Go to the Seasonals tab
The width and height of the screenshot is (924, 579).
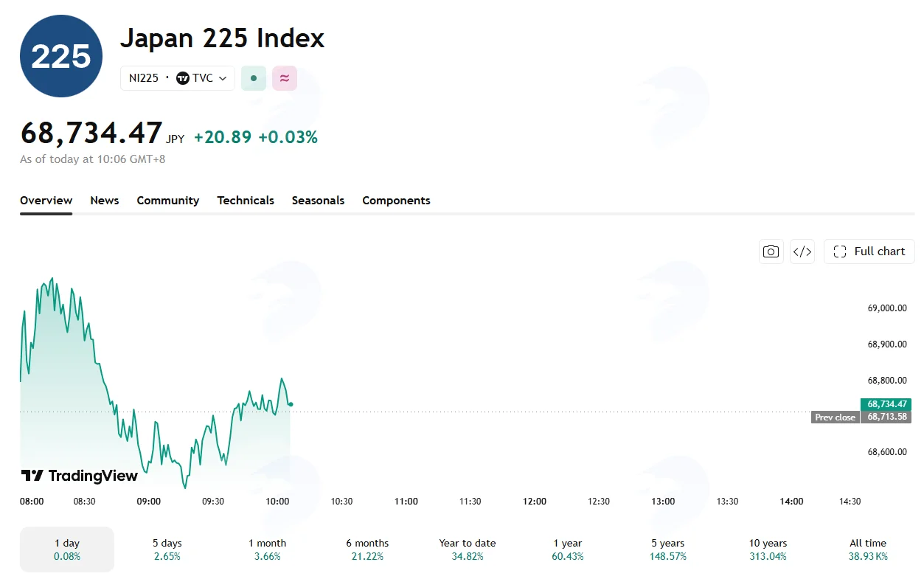pyautogui.click(x=318, y=201)
